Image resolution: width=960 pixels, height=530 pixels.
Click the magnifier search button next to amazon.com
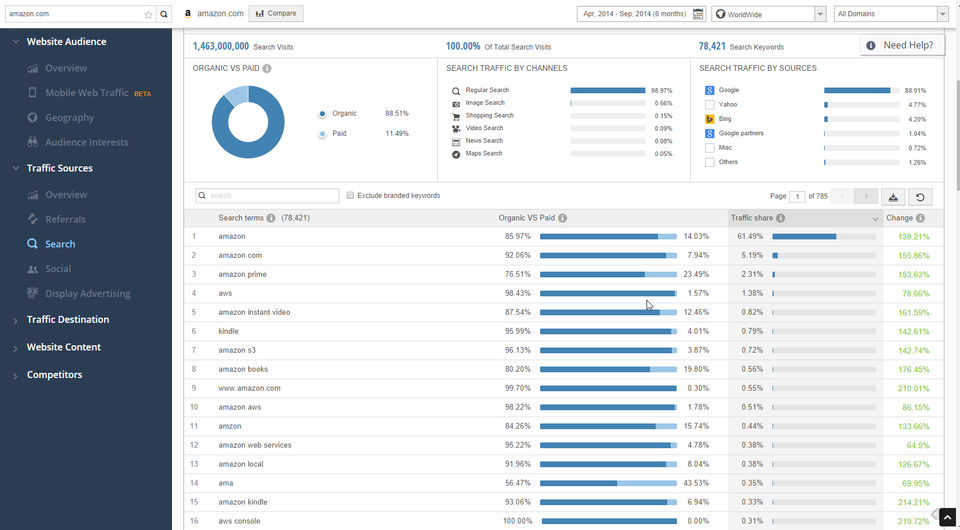tap(164, 14)
